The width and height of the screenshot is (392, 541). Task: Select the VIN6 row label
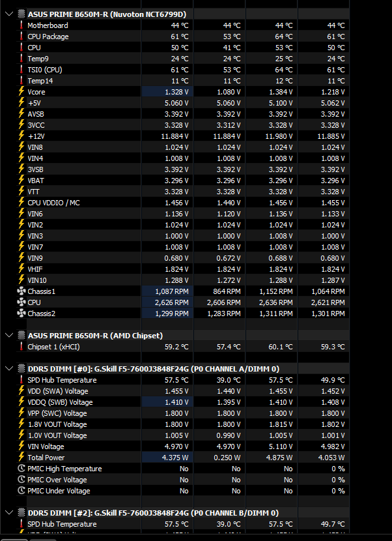(x=35, y=214)
